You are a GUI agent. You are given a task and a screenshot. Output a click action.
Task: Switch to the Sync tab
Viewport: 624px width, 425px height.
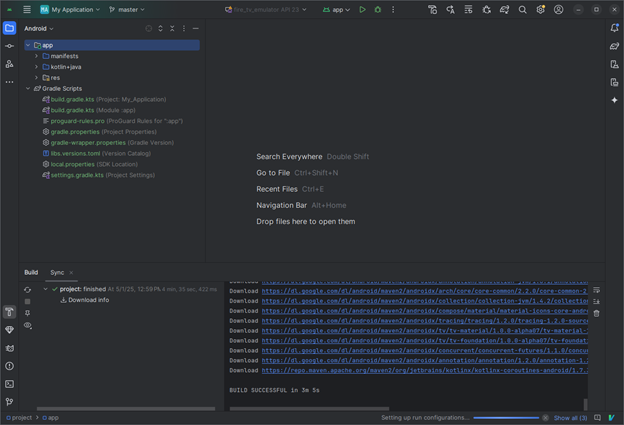click(57, 272)
